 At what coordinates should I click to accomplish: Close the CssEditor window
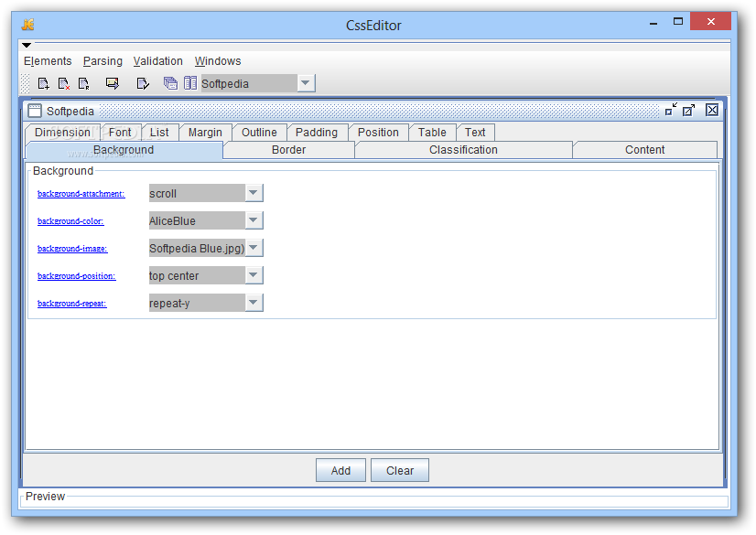coord(710,22)
